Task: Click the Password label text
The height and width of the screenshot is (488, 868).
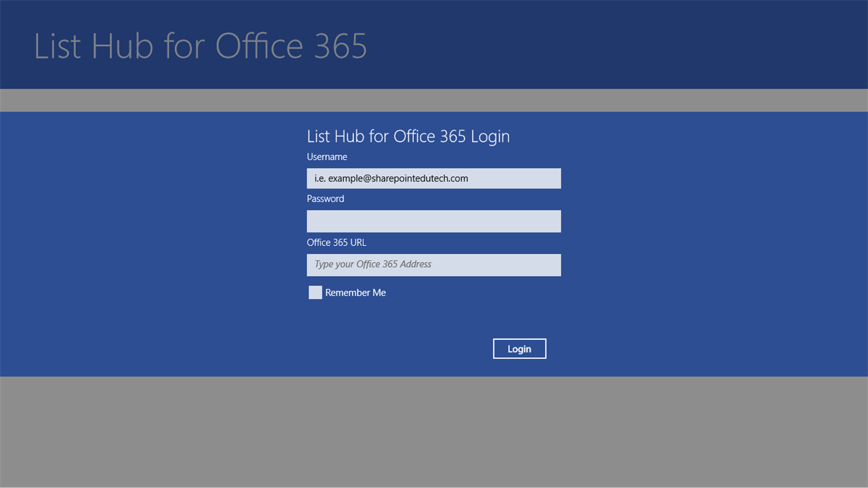Action: [x=325, y=198]
